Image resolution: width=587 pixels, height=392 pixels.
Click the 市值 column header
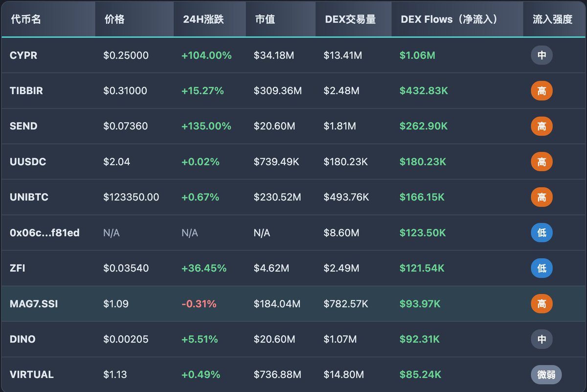pyautogui.click(x=265, y=20)
